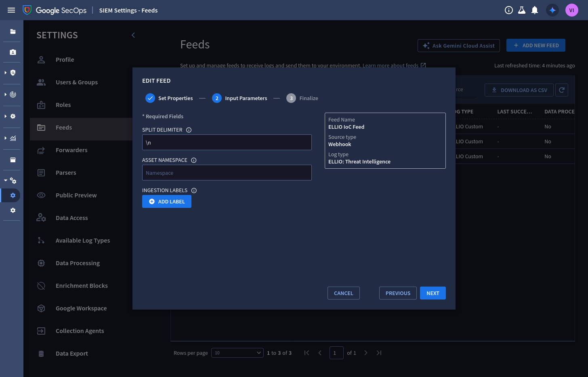Go to previous page of table

[320, 353]
